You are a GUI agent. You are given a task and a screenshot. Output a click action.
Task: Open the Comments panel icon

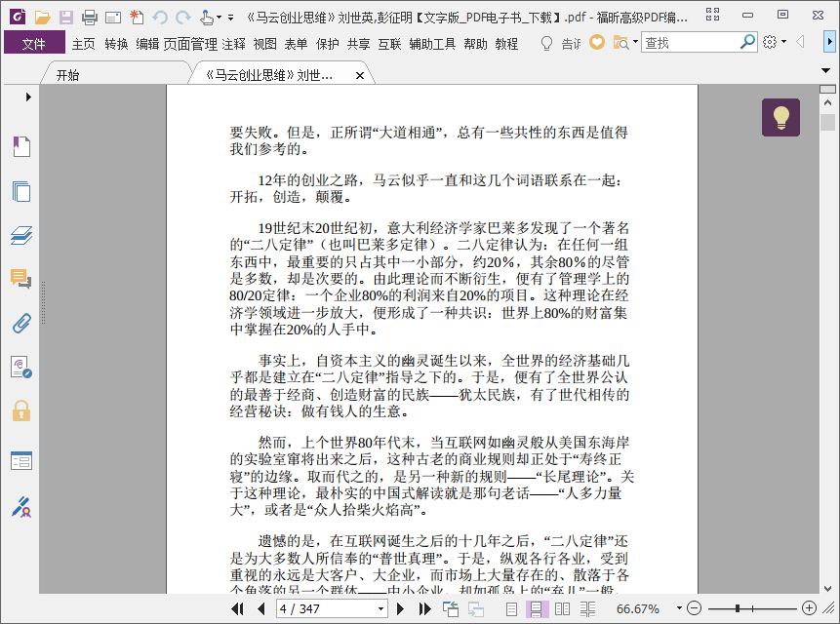click(x=21, y=279)
